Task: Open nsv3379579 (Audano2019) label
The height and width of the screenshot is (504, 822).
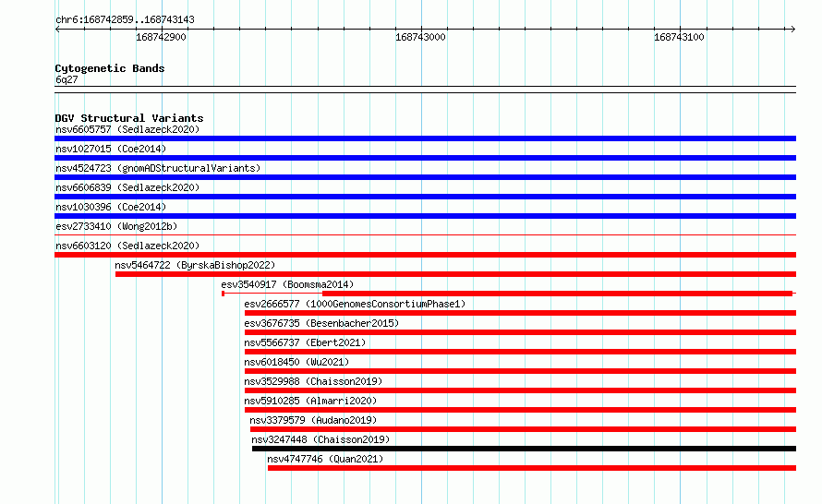Action: (x=313, y=420)
